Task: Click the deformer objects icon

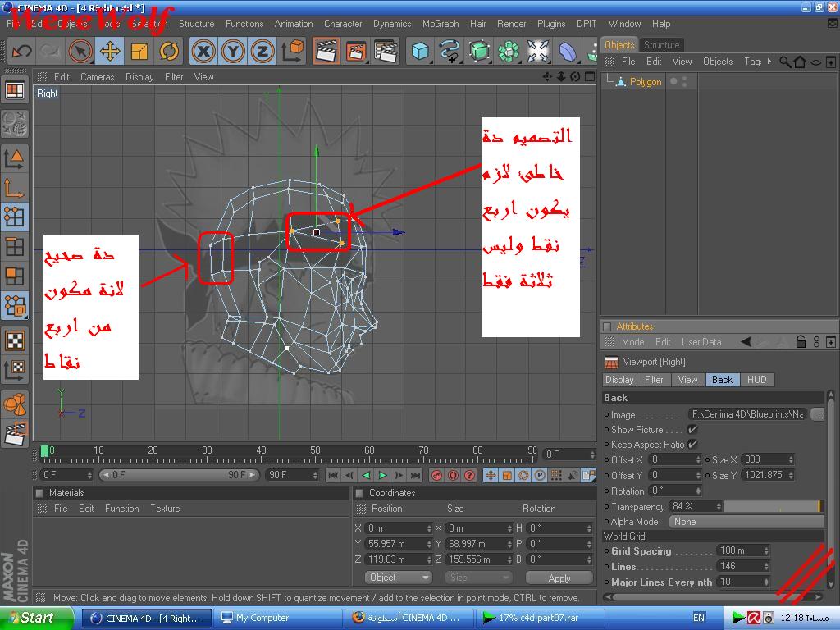Action: tap(568, 52)
